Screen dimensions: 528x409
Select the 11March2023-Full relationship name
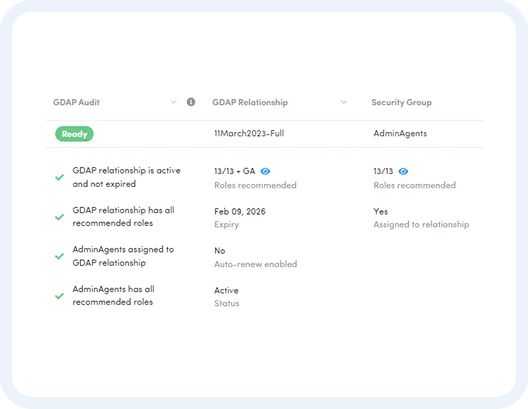249,133
